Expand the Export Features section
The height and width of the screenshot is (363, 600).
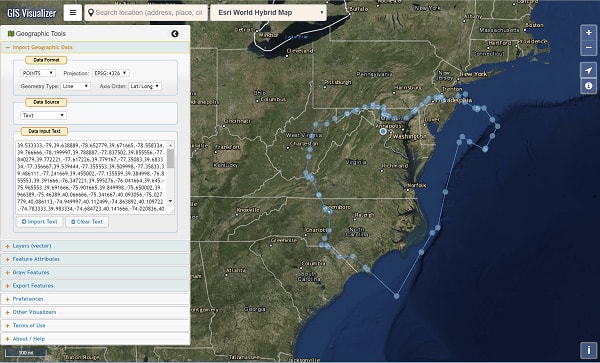95,286
